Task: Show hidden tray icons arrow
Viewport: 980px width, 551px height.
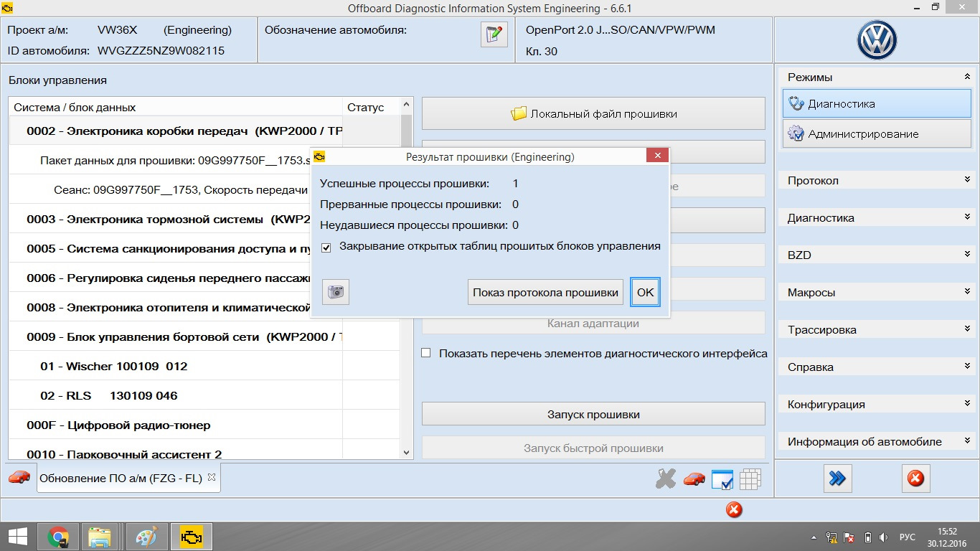Action: (814, 537)
